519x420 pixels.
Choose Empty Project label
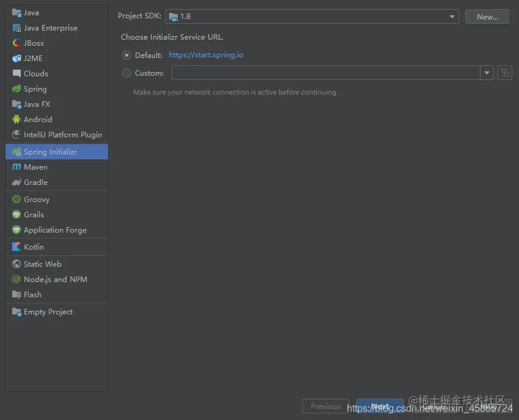(x=48, y=312)
